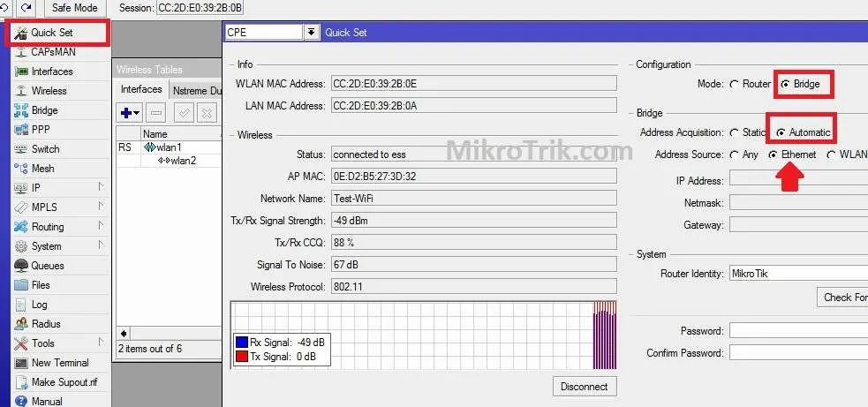Click the blue Rx Signal swatch

(x=242, y=343)
